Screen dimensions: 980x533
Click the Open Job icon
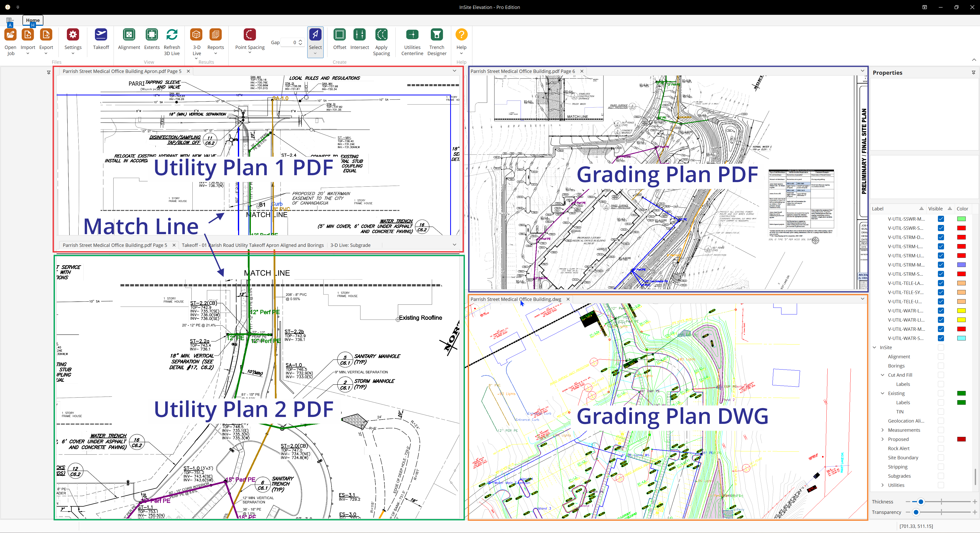[x=10, y=35]
